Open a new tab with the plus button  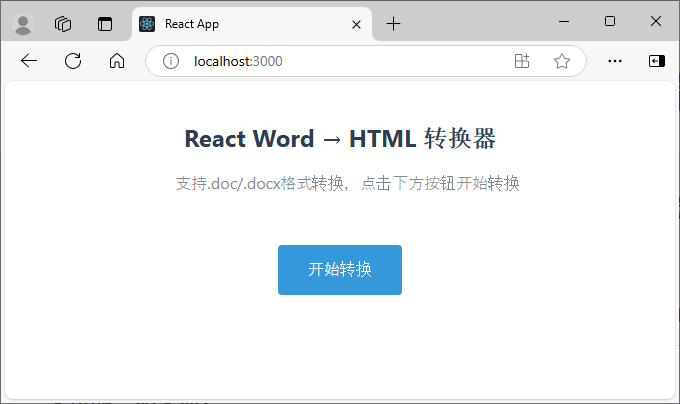(x=393, y=23)
